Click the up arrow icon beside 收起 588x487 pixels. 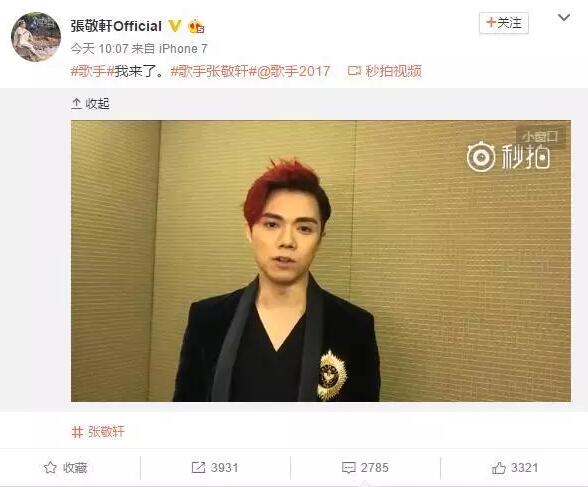click(x=76, y=103)
